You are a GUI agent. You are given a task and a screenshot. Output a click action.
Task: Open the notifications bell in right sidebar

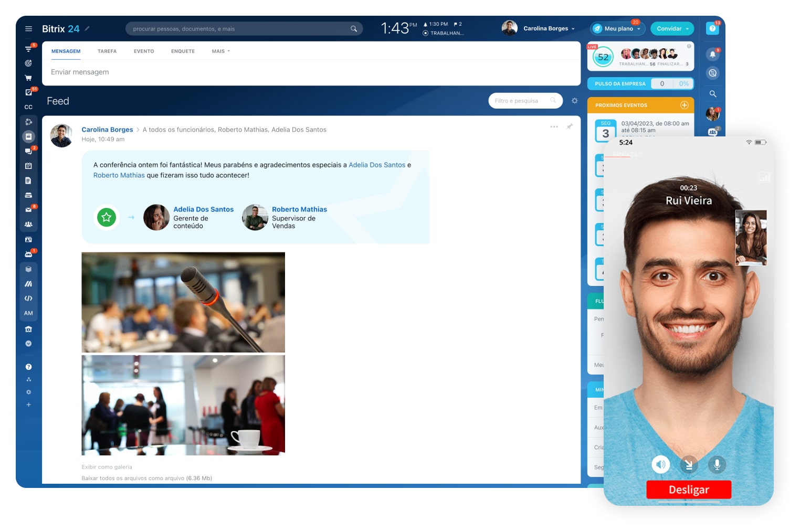tap(712, 54)
